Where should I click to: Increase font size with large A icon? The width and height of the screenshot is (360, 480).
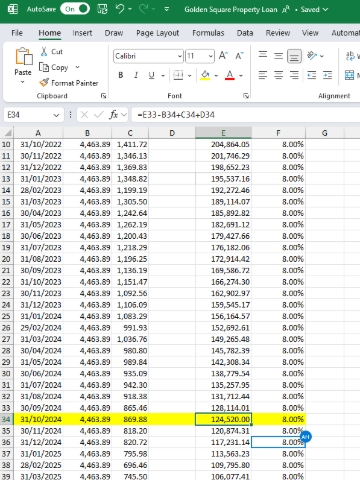pyautogui.click(x=223, y=56)
